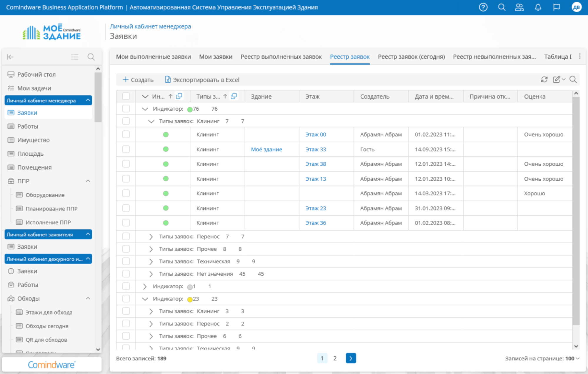Refresh the requests table
Viewport: 588px width, 374px height.
tap(544, 79)
